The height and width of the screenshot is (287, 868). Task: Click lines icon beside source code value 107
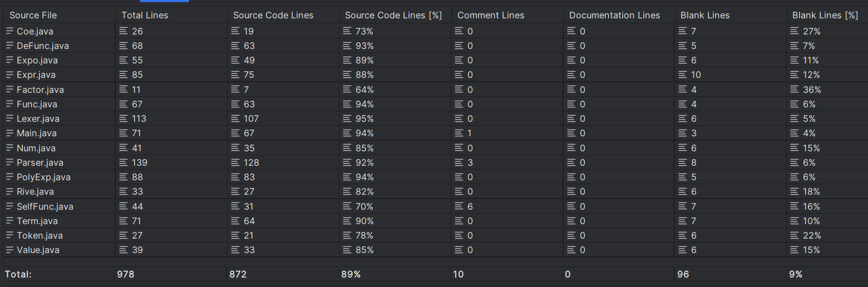pos(235,118)
